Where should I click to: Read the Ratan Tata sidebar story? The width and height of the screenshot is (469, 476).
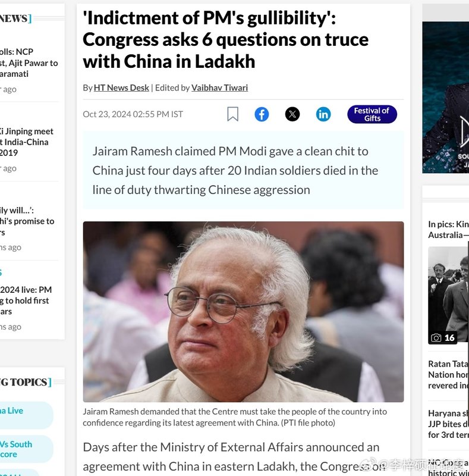tap(448, 375)
